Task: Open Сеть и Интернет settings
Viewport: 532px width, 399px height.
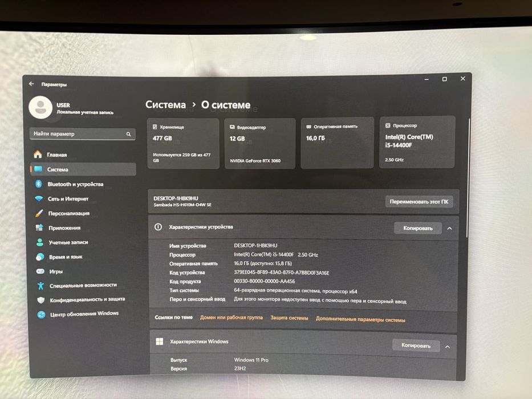Action: [x=68, y=199]
